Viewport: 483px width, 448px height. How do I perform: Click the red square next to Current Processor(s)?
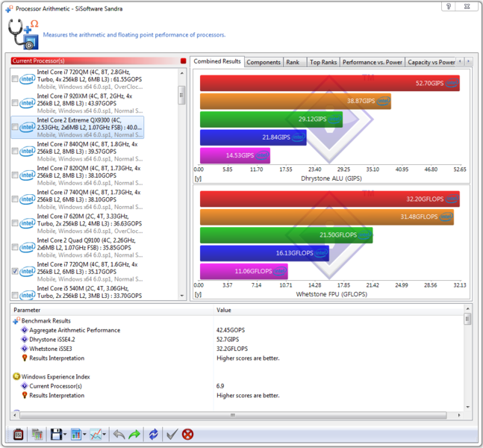184,60
